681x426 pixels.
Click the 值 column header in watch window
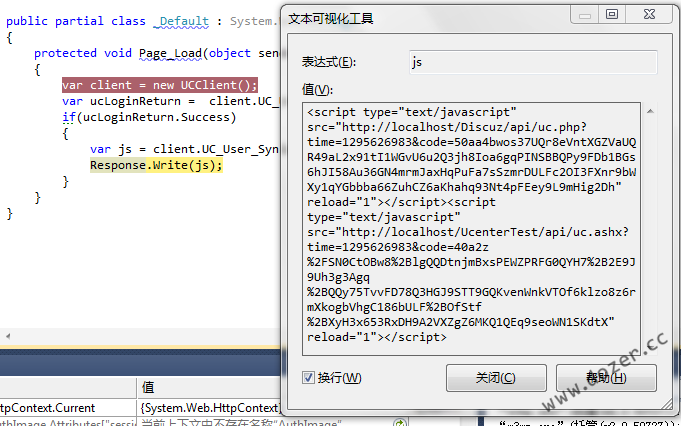pos(148,387)
